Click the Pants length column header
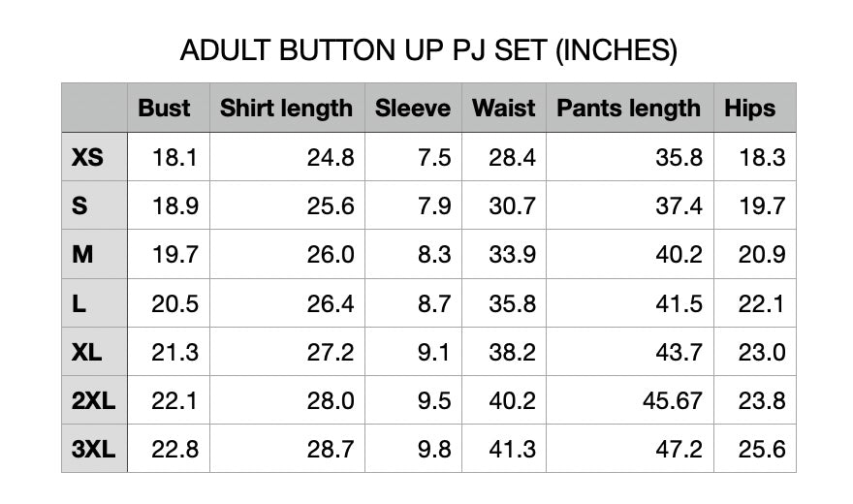The image size is (853, 504). click(628, 108)
